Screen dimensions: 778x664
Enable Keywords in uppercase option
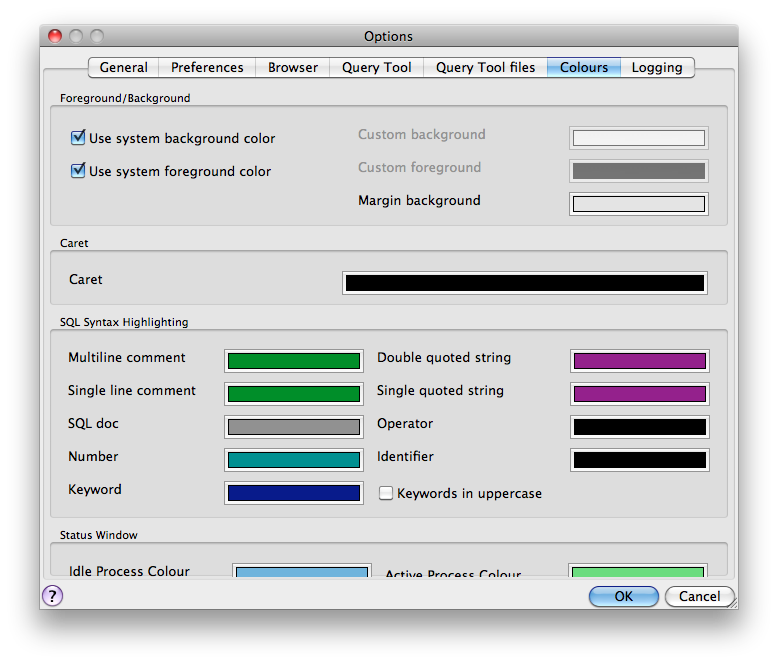[386, 493]
